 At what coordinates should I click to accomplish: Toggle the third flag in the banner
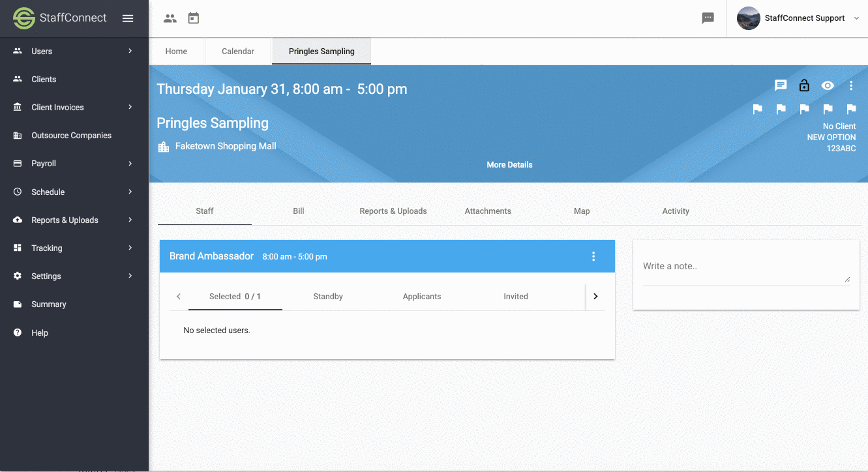click(805, 109)
